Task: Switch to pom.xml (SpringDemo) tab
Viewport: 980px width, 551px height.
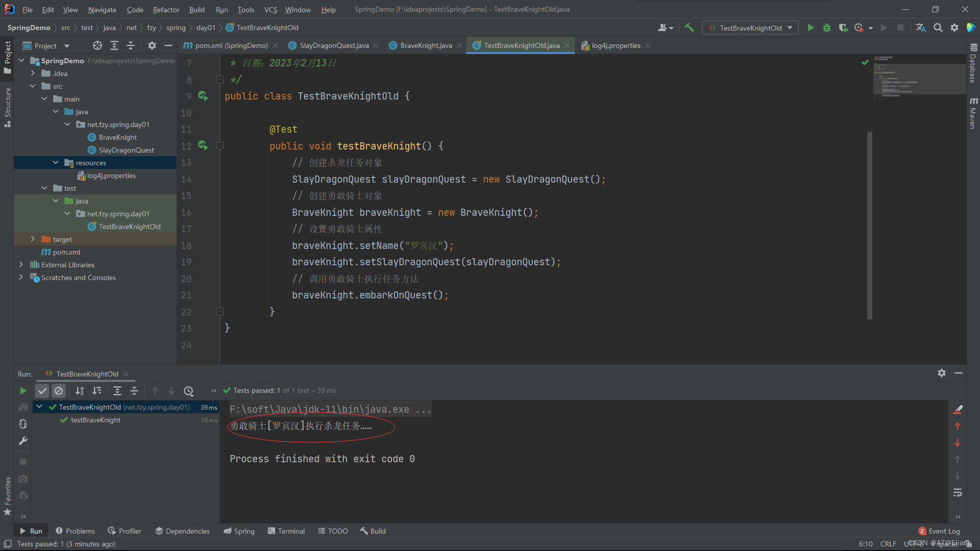Action: point(231,45)
